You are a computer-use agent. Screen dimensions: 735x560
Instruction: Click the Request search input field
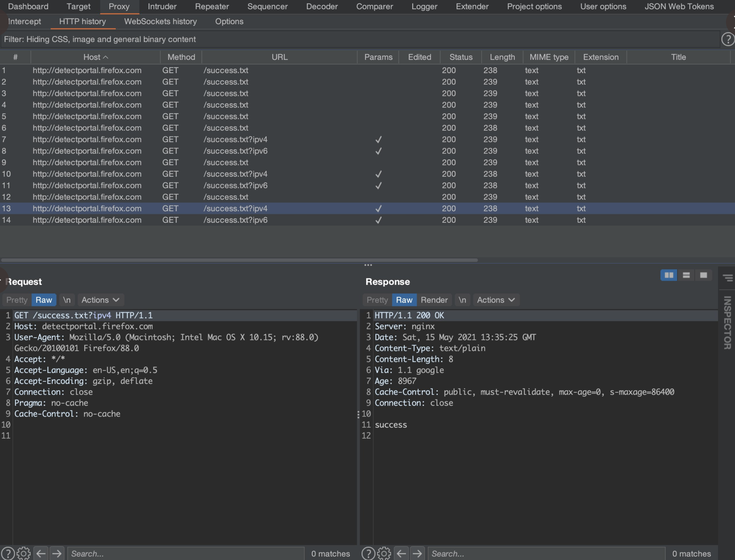click(185, 553)
